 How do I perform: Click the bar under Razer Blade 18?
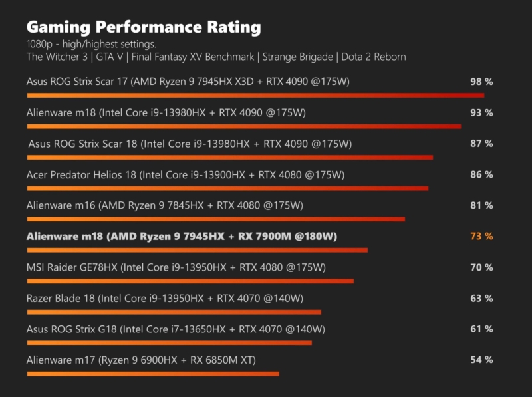[174, 312]
